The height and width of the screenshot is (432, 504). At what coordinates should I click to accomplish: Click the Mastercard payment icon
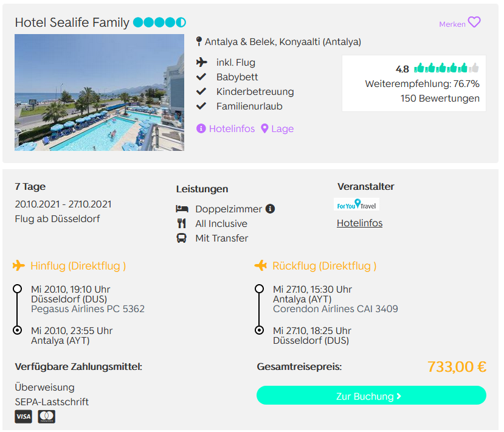47,417
